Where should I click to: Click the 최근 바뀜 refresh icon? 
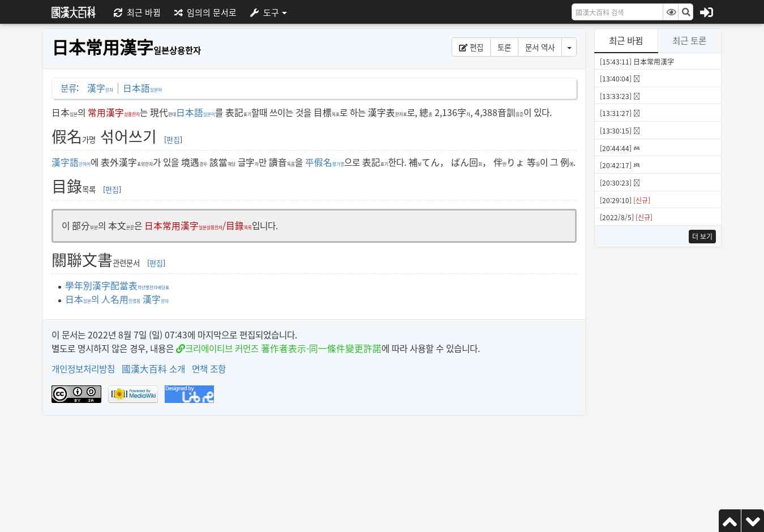click(x=118, y=12)
